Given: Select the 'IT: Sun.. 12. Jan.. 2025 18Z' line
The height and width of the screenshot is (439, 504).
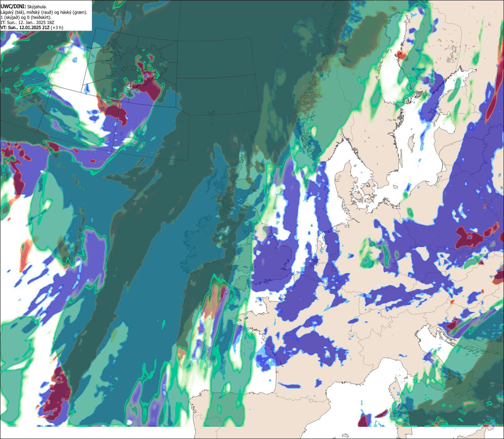Looking at the screenshot, I should click(28, 22).
